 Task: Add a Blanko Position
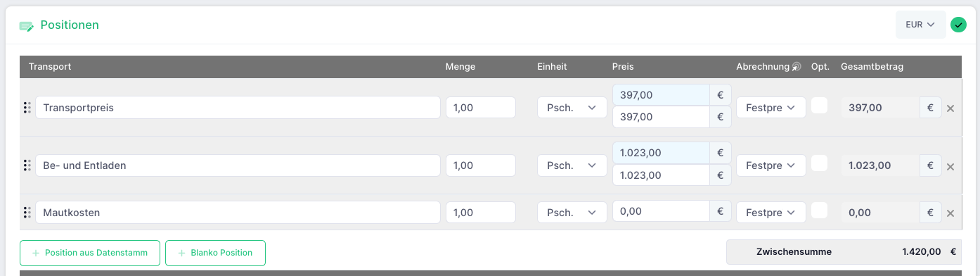215,253
